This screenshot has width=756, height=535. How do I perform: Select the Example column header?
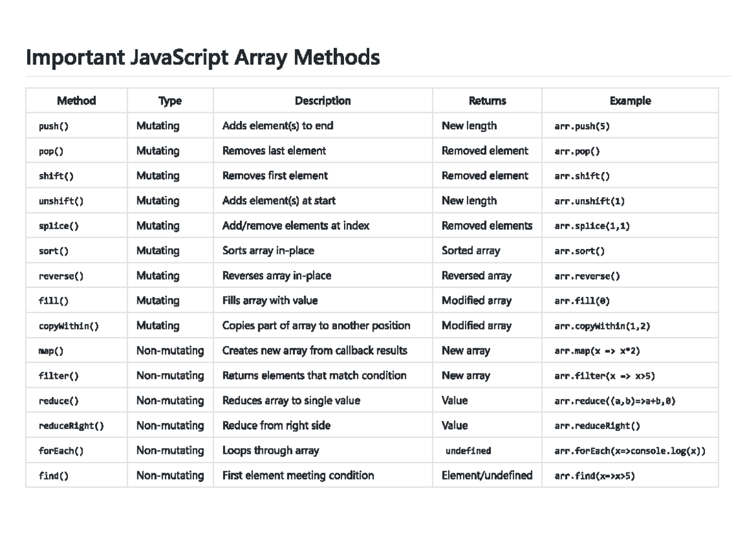click(x=630, y=100)
